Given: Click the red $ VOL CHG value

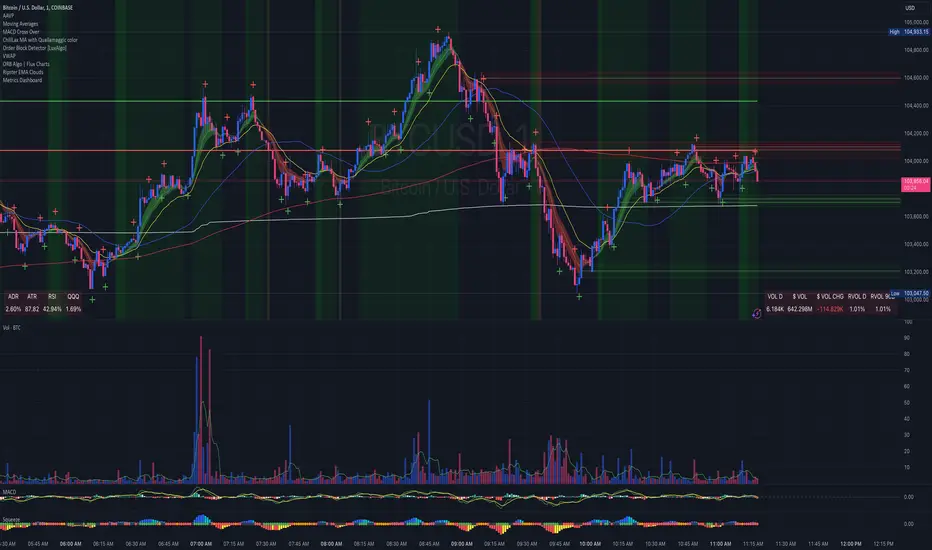Looking at the screenshot, I should point(830,309).
